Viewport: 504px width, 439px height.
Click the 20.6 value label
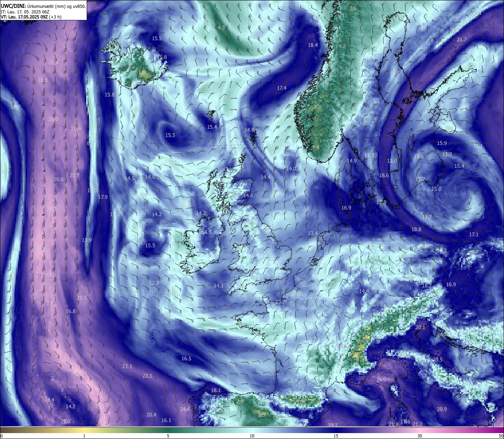point(59,180)
